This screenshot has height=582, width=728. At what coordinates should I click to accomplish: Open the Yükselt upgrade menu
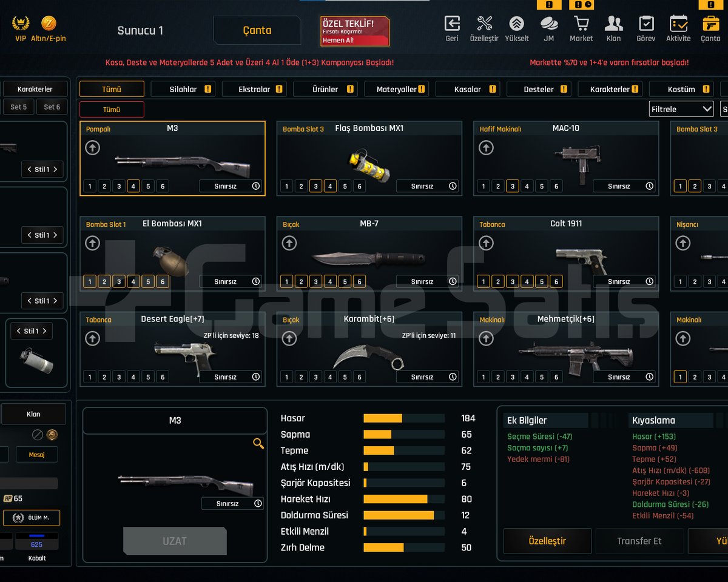[x=516, y=28]
